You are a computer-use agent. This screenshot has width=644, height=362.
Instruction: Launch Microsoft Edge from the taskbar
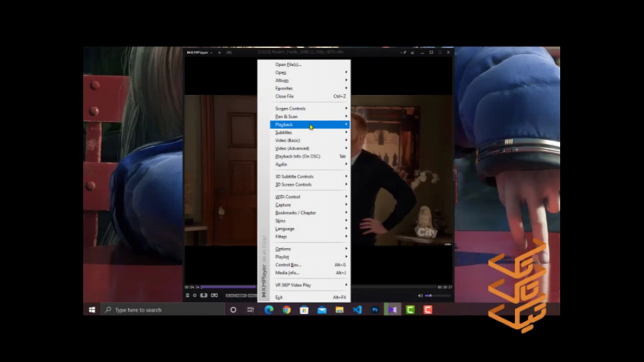[268, 310]
